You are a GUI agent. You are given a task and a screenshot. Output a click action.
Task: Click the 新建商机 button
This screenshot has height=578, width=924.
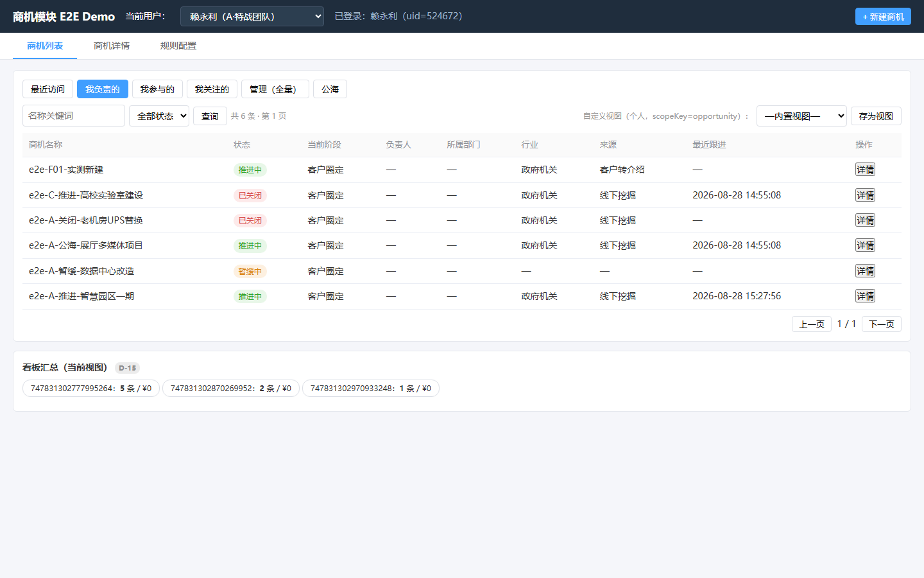click(x=883, y=17)
